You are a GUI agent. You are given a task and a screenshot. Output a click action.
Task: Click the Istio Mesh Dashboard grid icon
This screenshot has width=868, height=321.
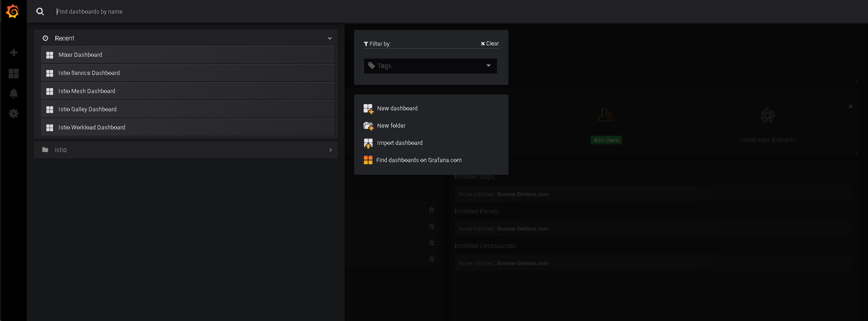(50, 91)
